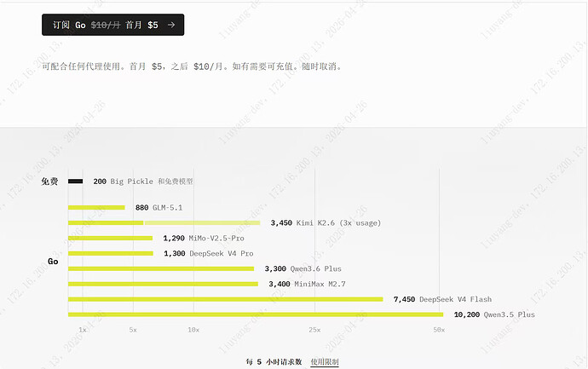Select the label '3,450 Kimi K2.6 (3x usage)'
588x369 pixels.
pyautogui.click(x=326, y=222)
